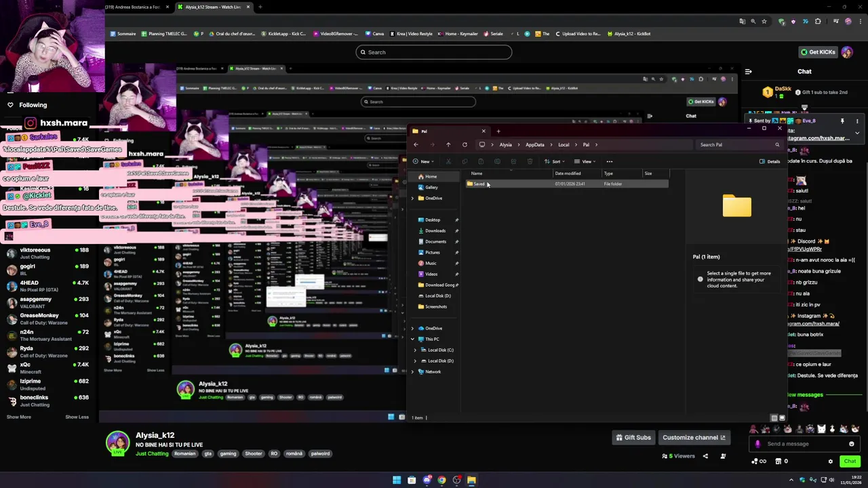Click the Kick search box
Screen dimensions: 868x488
(434, 52)
